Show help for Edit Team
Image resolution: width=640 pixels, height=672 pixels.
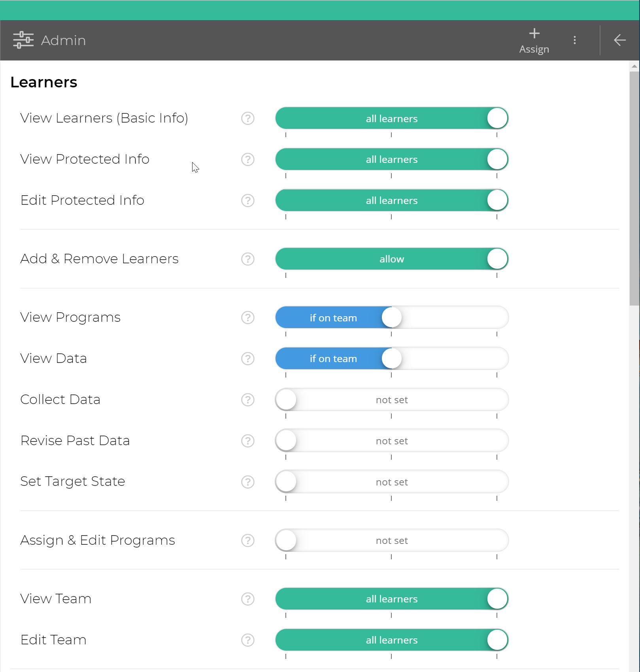(x=247, y=640)
